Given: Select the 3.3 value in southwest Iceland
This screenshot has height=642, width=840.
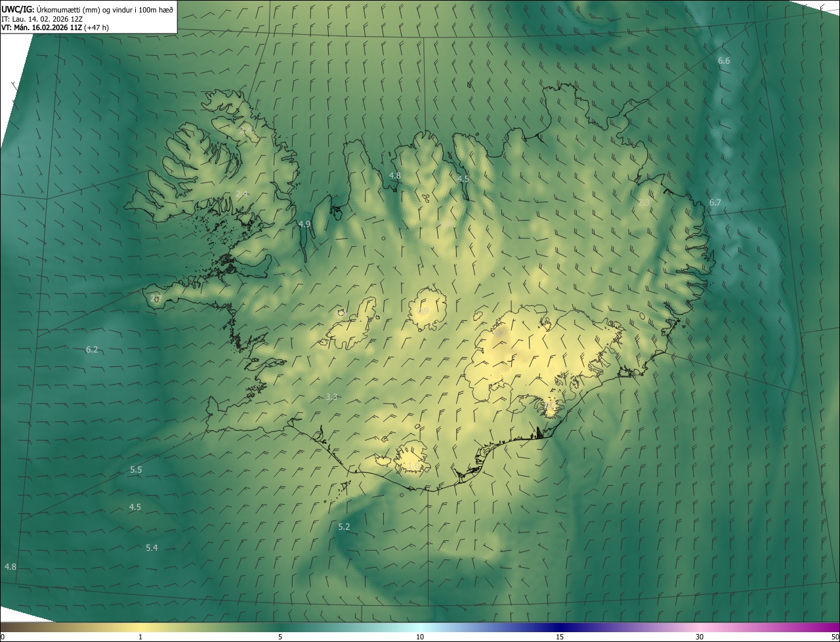Looking at the screenshot, I should pos(331,396).
